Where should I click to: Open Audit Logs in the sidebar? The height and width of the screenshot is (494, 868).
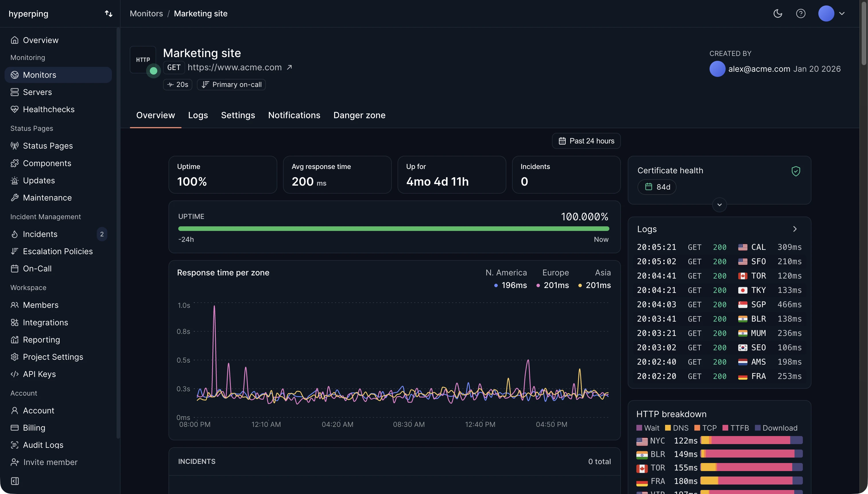tap(58, 445)
